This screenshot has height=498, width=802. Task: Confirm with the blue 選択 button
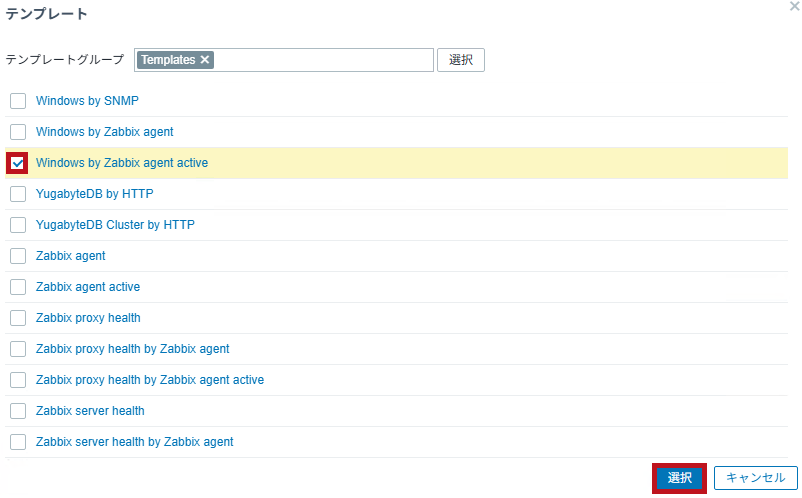tap(679, 478)
